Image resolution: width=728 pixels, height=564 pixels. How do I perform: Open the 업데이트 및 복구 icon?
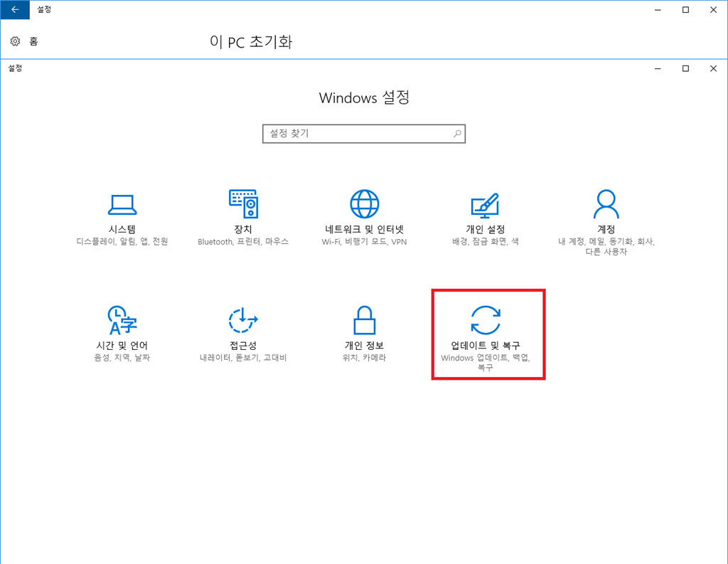[x=486, y=320]
